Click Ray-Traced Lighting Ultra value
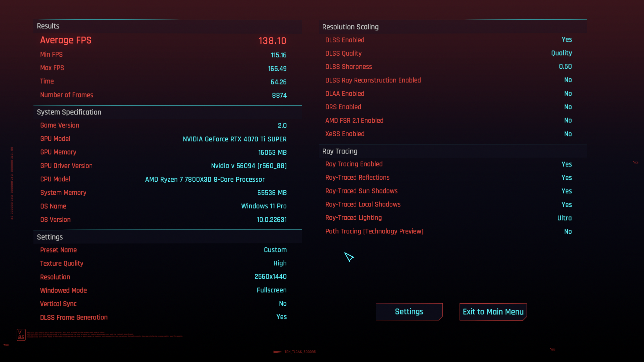This screenshot has height=362, width=644. pyautogui.click(x=564, y=218)
